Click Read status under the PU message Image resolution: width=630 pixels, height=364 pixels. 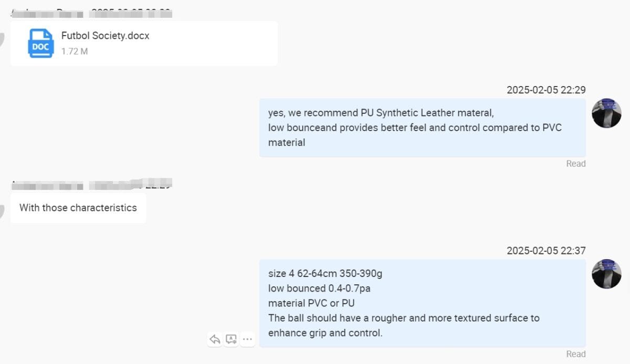(x=575, y=164)
